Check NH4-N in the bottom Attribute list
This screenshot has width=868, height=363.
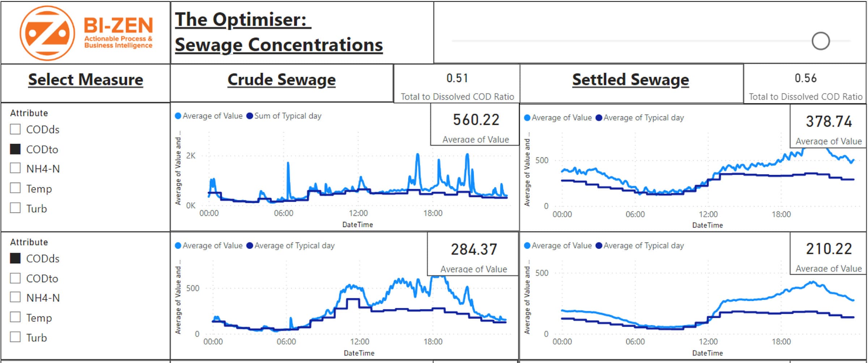click(15, 297)
